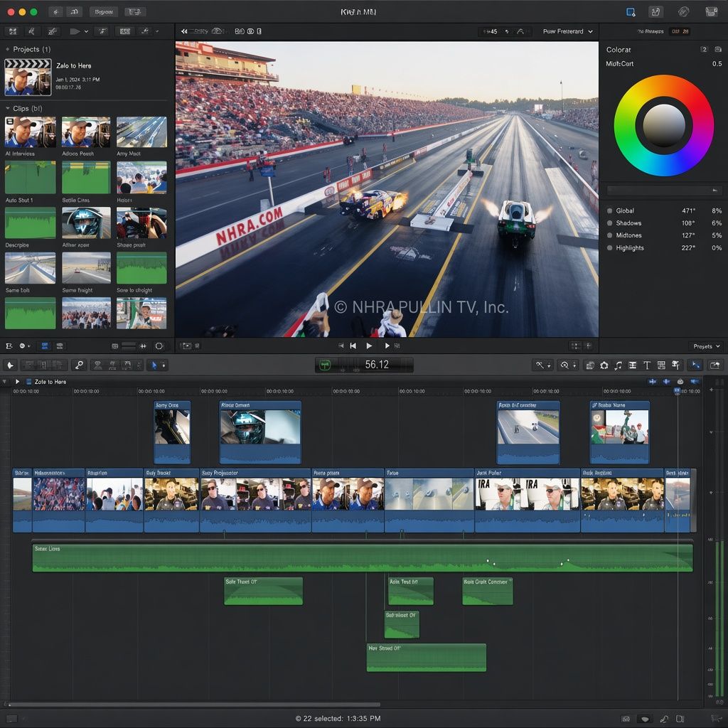The image size is (728, 728).
Task: Toggle rightmost blue icon above timeline ruler
Action: 695,382
